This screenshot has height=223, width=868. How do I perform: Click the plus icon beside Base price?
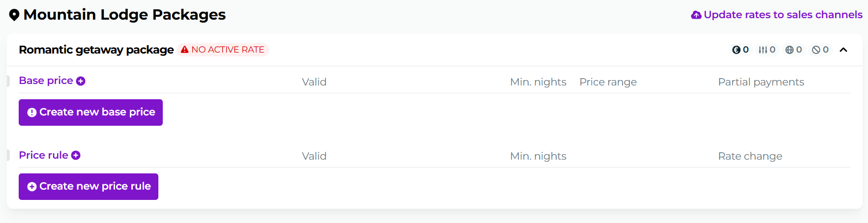point(81,81)
